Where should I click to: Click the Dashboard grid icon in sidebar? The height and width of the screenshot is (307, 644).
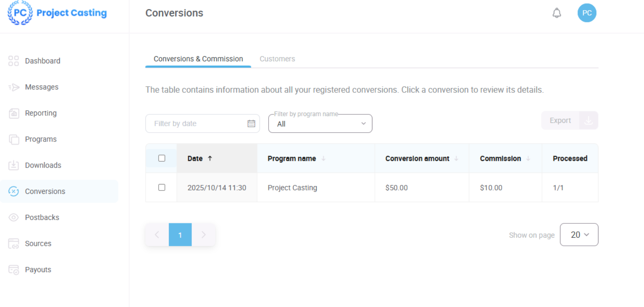point(13,61)
